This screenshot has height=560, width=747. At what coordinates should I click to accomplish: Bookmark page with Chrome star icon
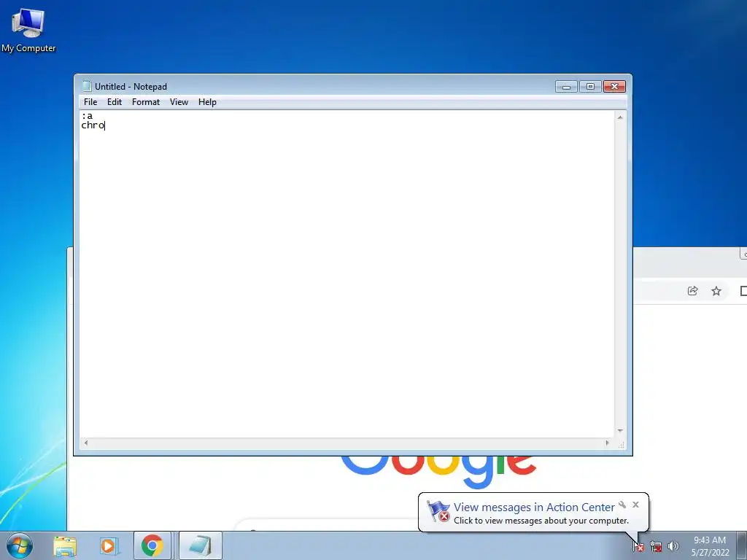click(x=716, y=291)
